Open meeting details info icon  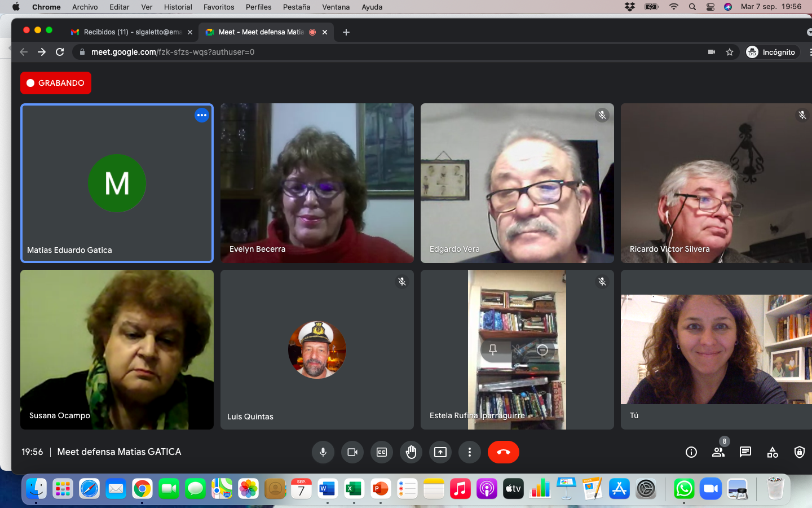691,452
